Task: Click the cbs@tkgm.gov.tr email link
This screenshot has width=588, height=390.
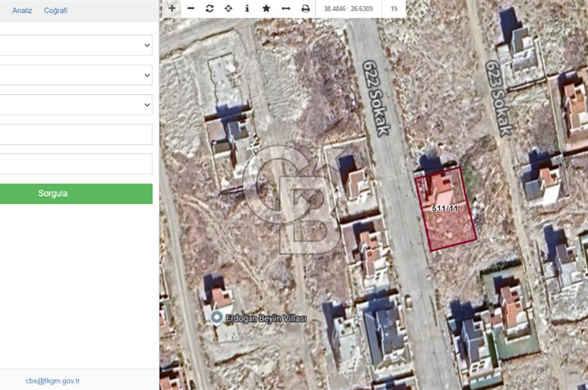Action: point(53,381)
